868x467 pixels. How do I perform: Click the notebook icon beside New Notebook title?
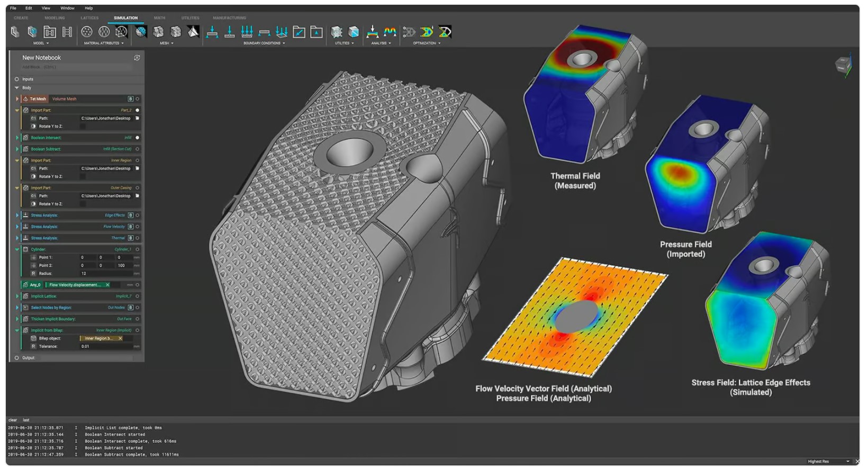[137, 58]
